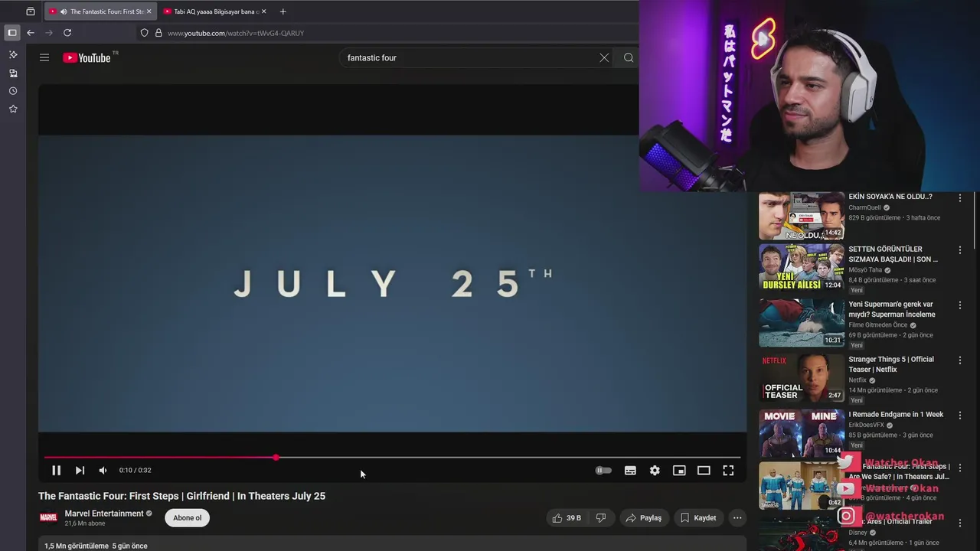Open the Marvel Entertainment channel name
The width and height of the screenshot is (980, 551).
coord(104,514)
